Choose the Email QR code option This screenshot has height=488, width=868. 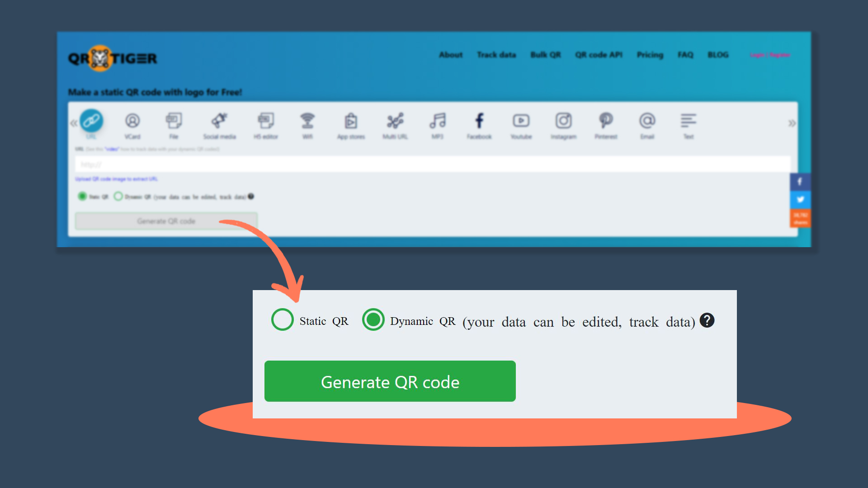647,123
